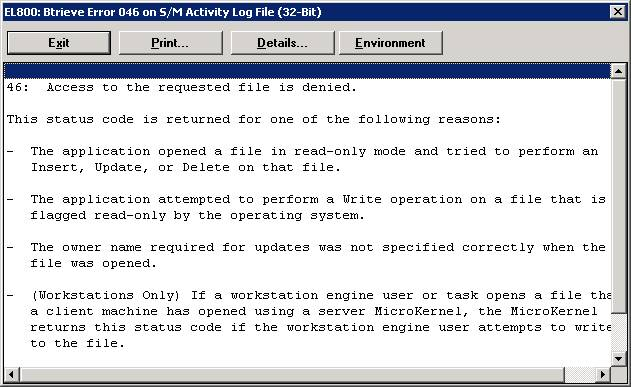The height and width of the screenshot is (387, 631).
Task: Click the Exit button
Action: [59, 43]
